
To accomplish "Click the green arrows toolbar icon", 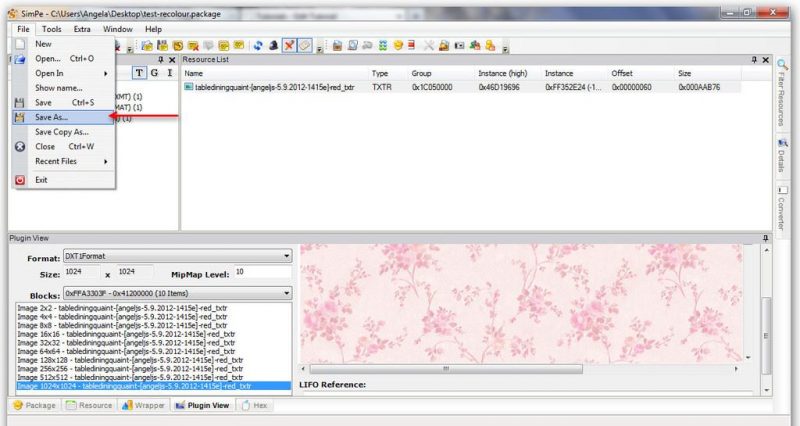I will (x=383, y=46).
